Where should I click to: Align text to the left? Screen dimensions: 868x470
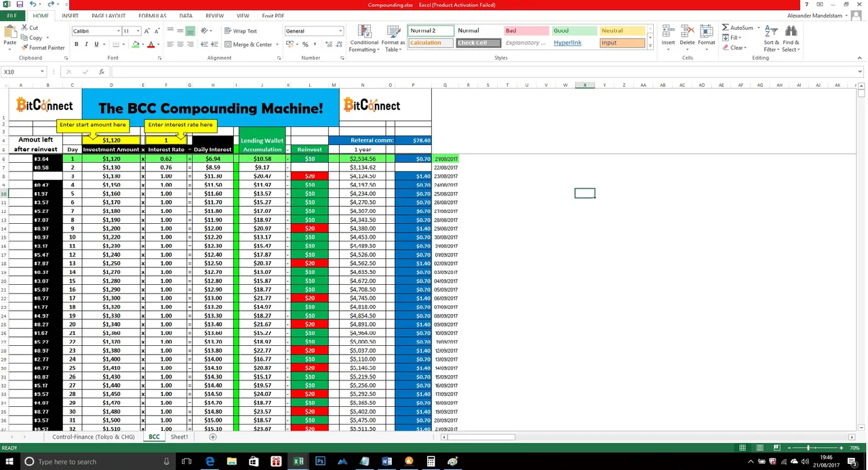coord(170,45)
